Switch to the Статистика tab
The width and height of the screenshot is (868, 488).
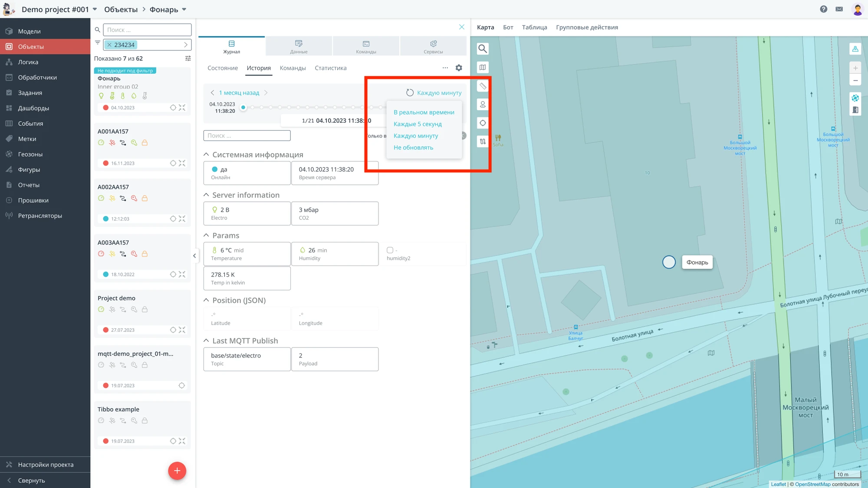click(x=330, y=68)
